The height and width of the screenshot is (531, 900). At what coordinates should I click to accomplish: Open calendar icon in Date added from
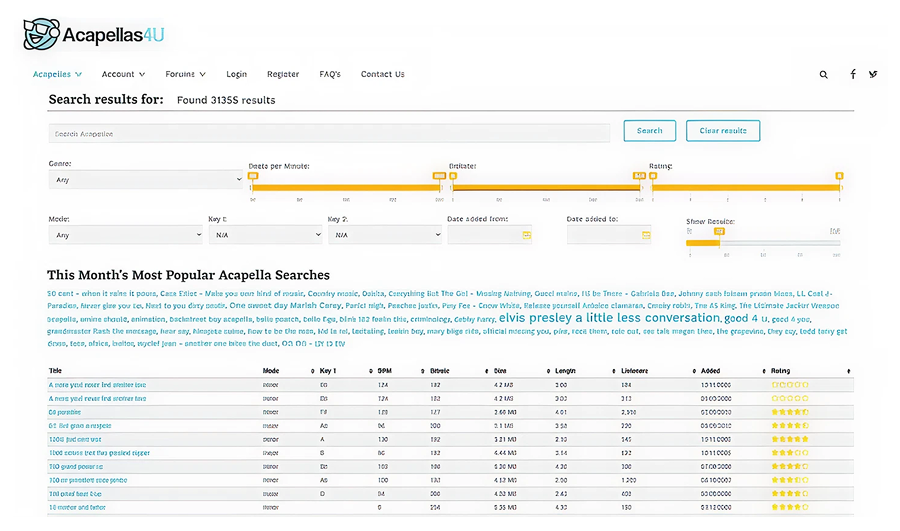(x=526, y=235)
